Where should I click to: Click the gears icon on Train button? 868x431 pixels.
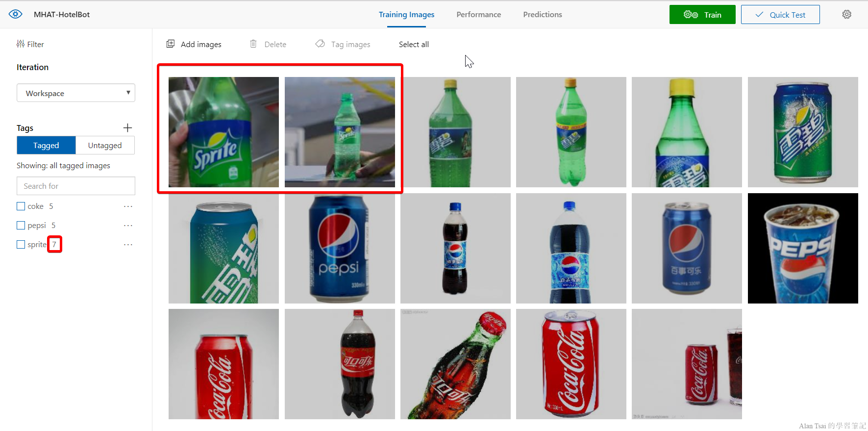click(691, 15)
